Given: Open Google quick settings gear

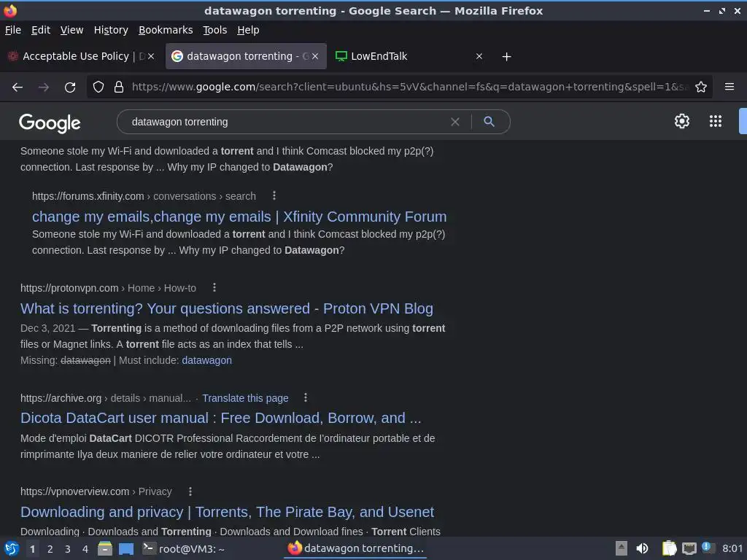Looking at the screenshot, I should (682, 121).
